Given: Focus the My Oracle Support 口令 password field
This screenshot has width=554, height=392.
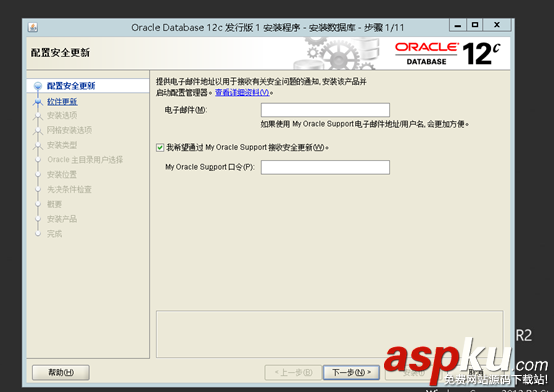Looking at the screenshot, I should pos(325,167).
